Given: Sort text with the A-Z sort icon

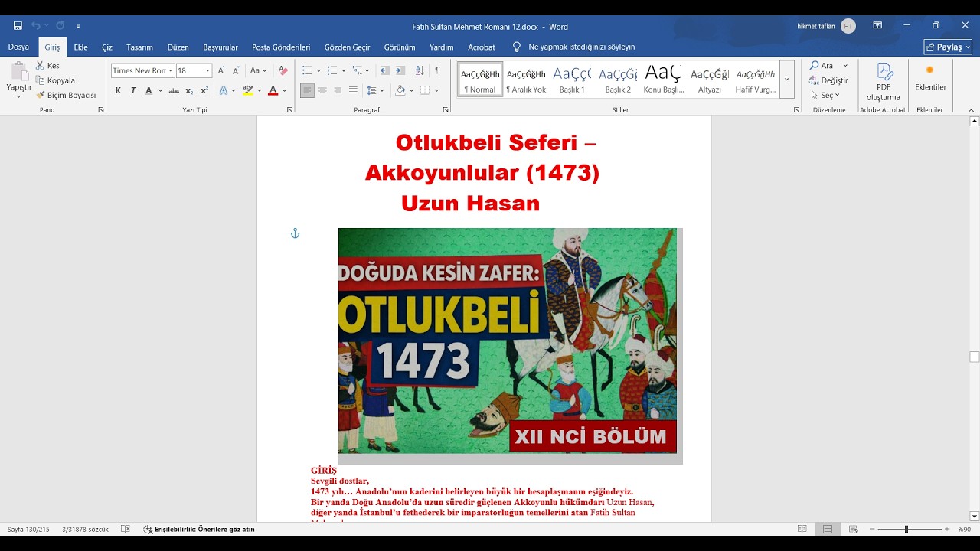Looking at the screenshot, I should [420, 70].
